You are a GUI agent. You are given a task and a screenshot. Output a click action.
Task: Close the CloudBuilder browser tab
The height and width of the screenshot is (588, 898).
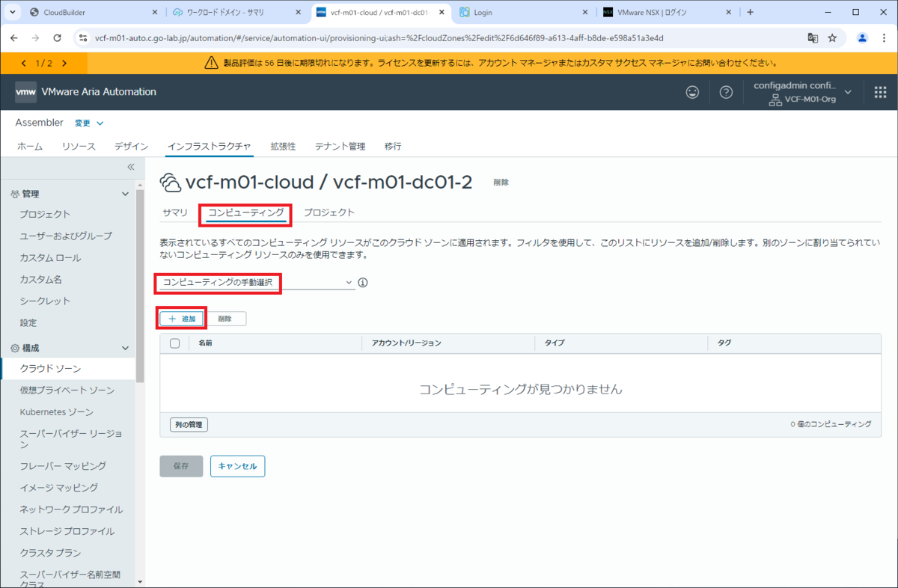[x=154, y=13]
